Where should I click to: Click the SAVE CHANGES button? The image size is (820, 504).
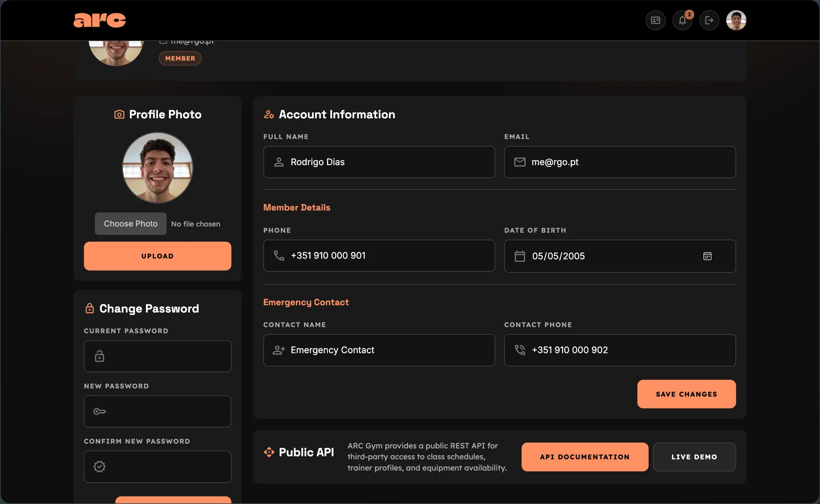pos(687,394)
